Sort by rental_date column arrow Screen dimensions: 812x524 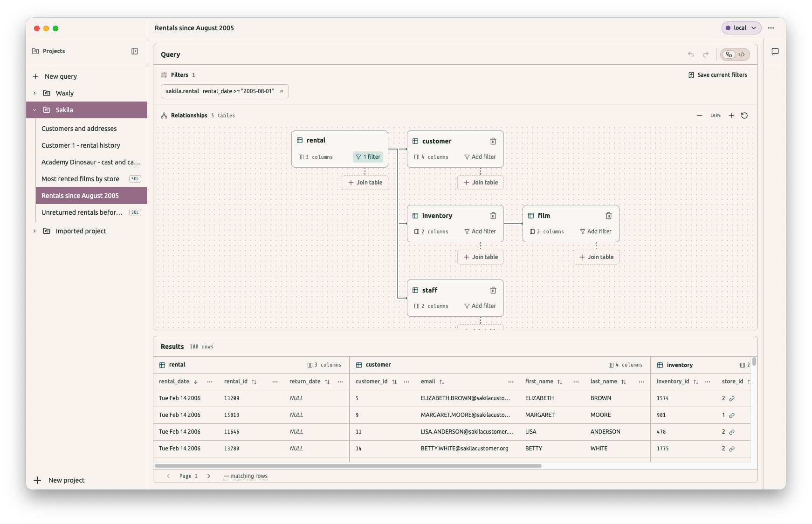[196, 382]
